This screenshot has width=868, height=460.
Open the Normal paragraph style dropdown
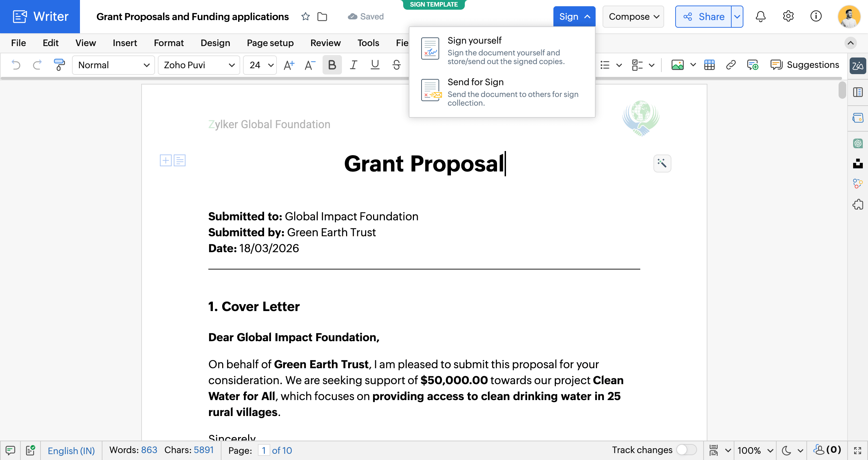113,65
